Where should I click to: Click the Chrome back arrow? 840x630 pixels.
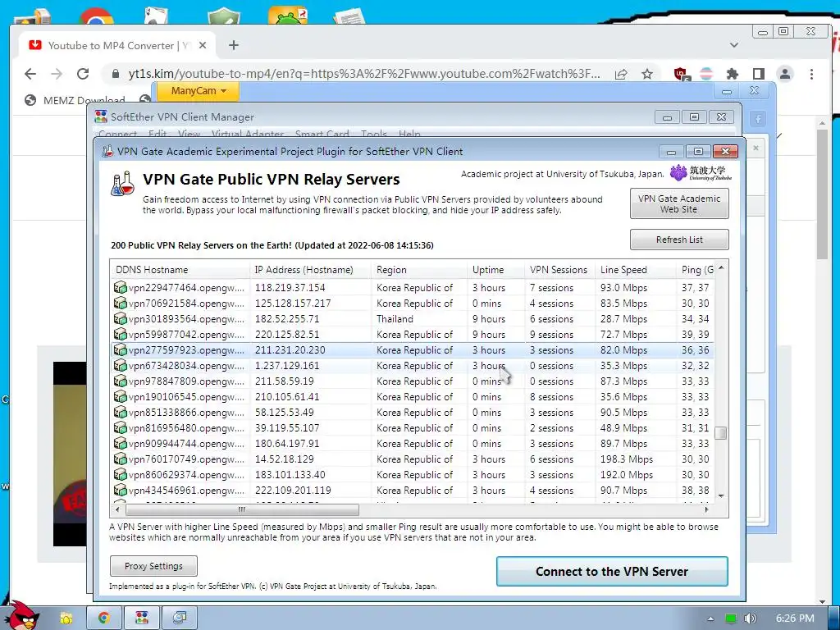(30, 74)
